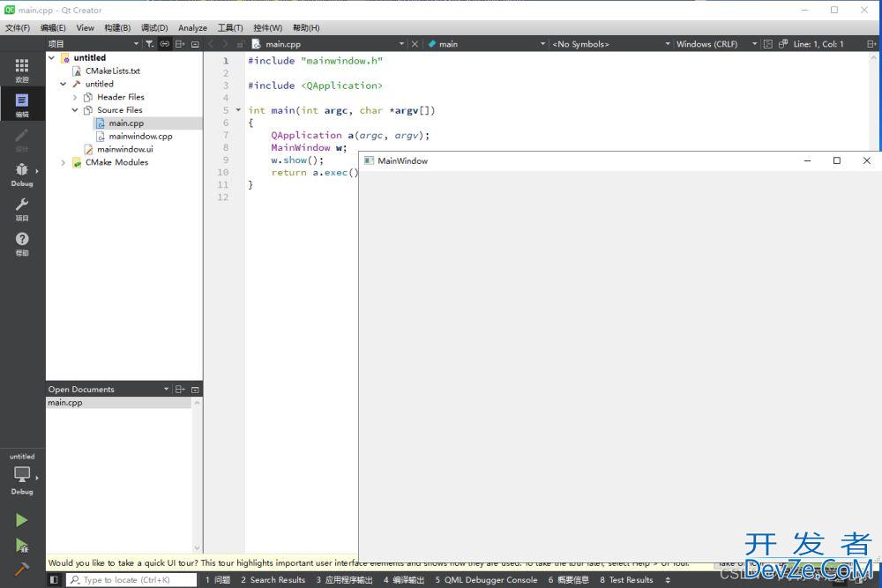
Task: Open the 工具(T) menu
Action: click(230, 27)
